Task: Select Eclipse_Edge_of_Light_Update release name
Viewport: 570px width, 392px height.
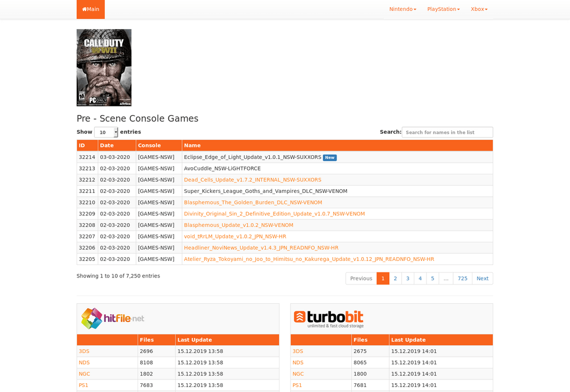Action: point(252,157)
